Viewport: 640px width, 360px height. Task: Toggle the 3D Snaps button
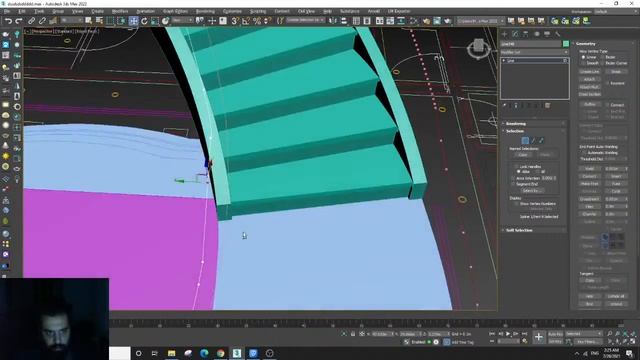click(235, 20)
